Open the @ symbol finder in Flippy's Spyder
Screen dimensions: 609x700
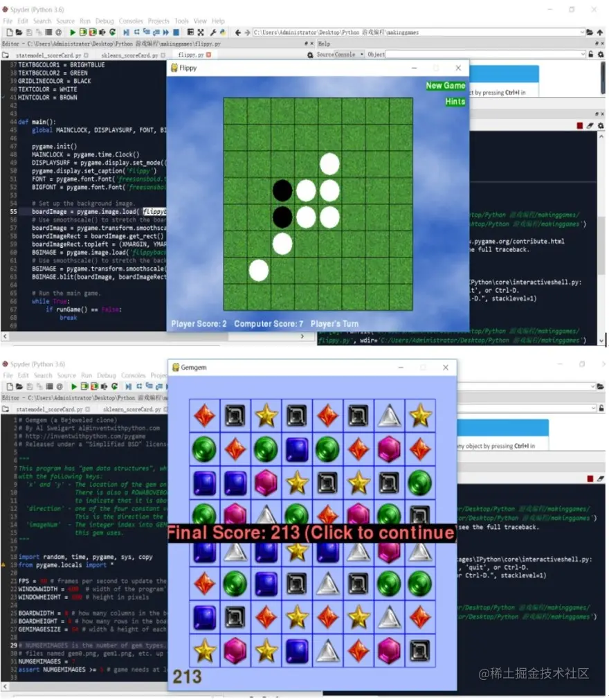click(x=58, y=32)
